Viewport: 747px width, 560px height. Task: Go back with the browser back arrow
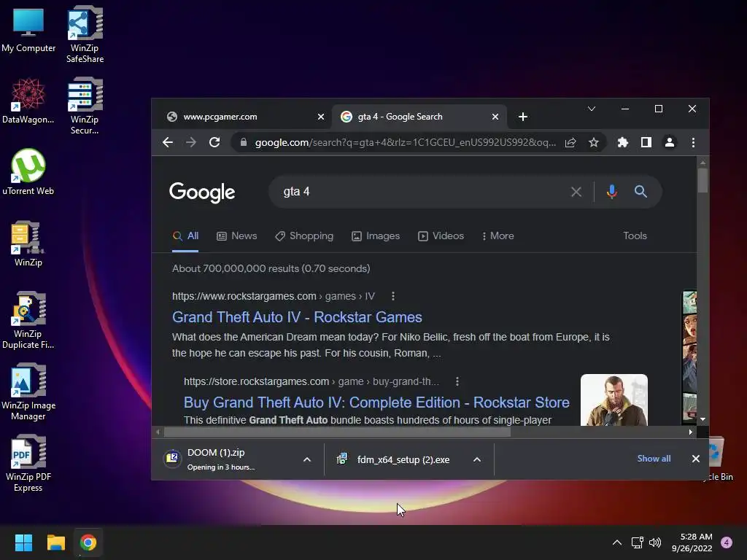(168, 142)
